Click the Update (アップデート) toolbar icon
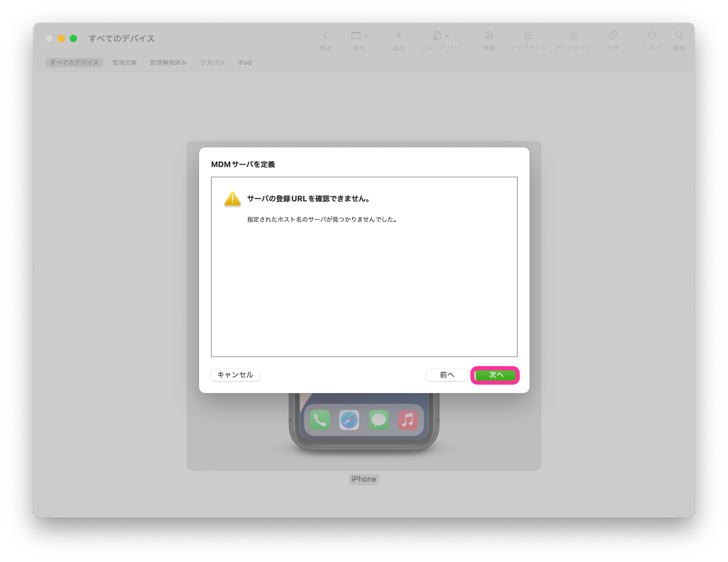Image resolution: width=728 pixels, height=562 pixels. pyautogui.click(x=528, y=35)
